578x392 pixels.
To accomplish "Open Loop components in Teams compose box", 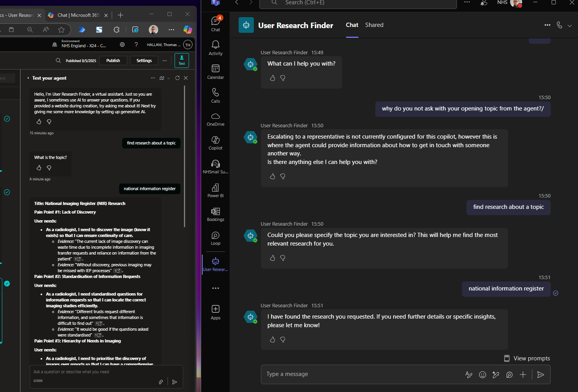I will [510, 375].
